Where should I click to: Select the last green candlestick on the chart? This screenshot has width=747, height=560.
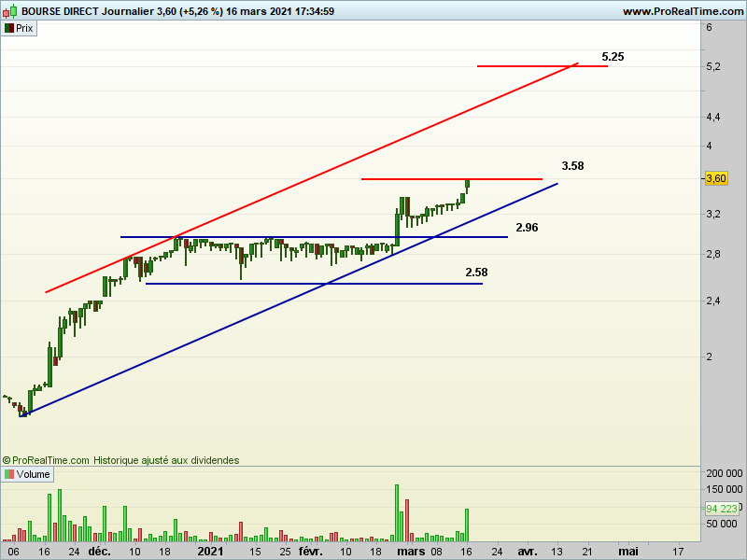point(467,185)
